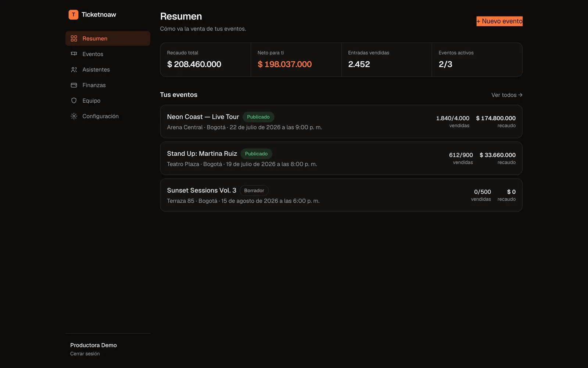Click the Borrador badge on Sunset Sessions
Image resolution: width=588 pixels, height=368 pixels.
254,191
